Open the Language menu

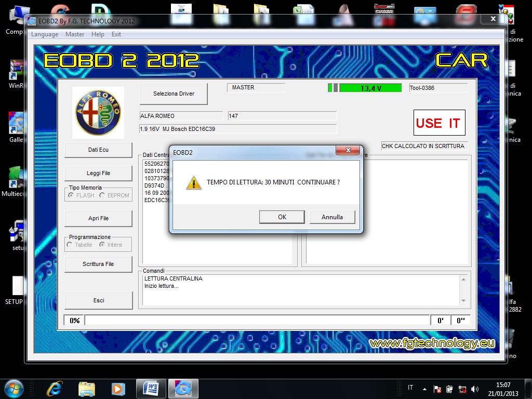(x=45, y=34)
